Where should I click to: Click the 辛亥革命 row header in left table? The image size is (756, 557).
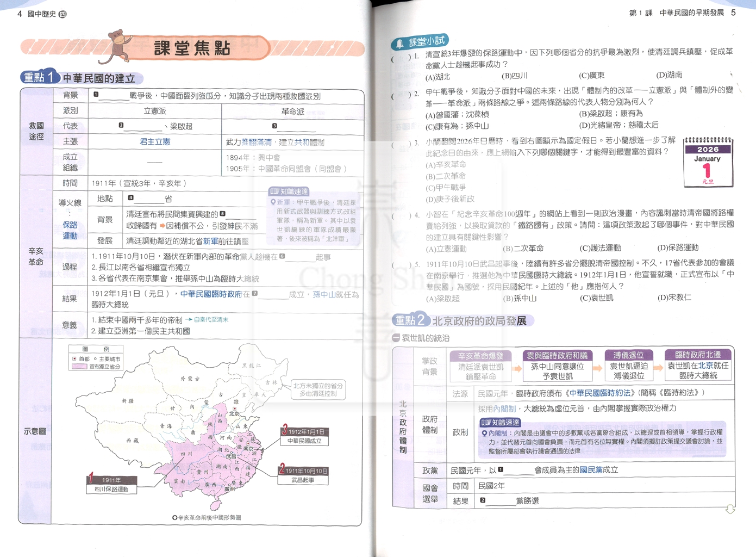[x=36, y=256]
